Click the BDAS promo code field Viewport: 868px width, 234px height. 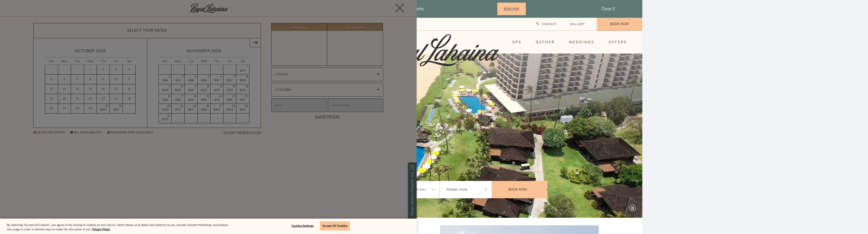299,105
